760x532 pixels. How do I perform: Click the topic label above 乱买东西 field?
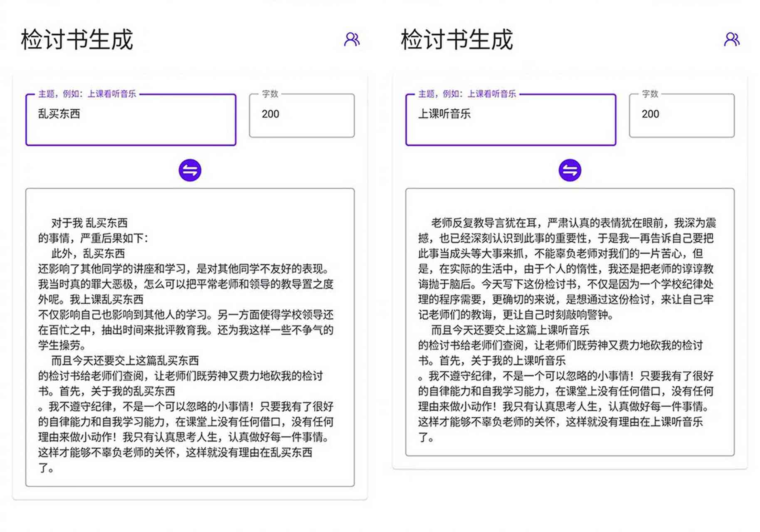click(x=87, y=94)
